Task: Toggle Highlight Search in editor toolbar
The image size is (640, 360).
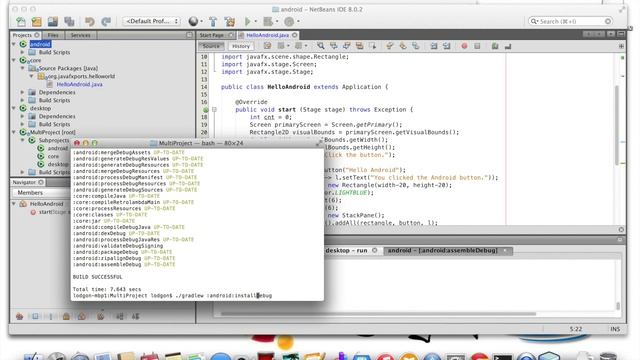Action: (359, 46)
